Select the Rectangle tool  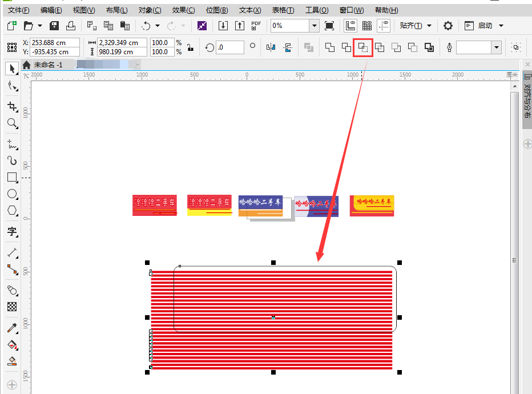12,177
